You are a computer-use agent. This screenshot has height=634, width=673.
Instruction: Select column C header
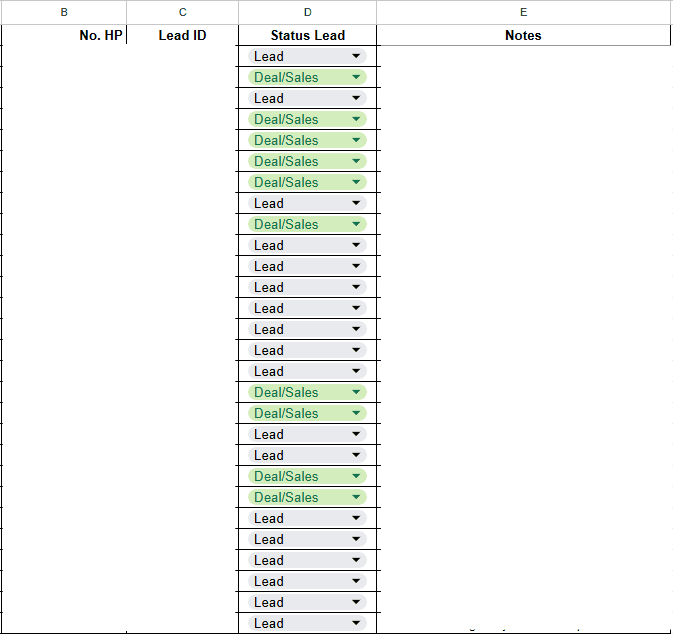tap(182, 12)
